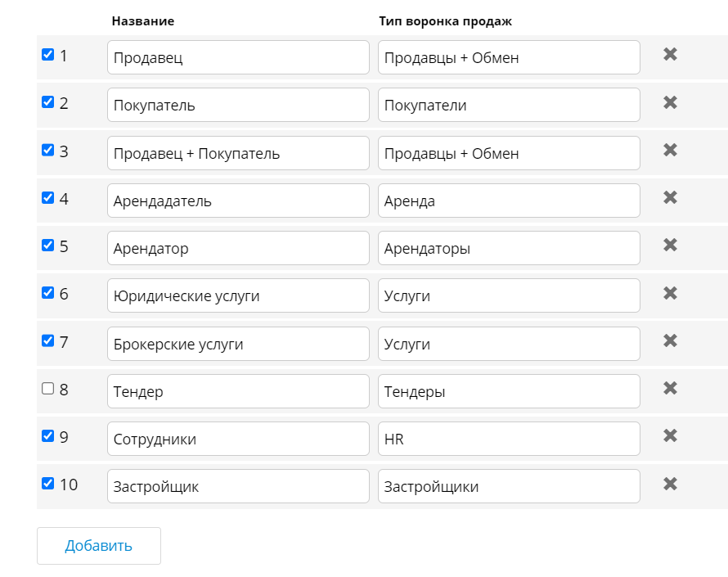The height and width of the screenshot is (577, 728).
Task: Click the Продавец + Покупатель name field
Action: coord(238,153)
